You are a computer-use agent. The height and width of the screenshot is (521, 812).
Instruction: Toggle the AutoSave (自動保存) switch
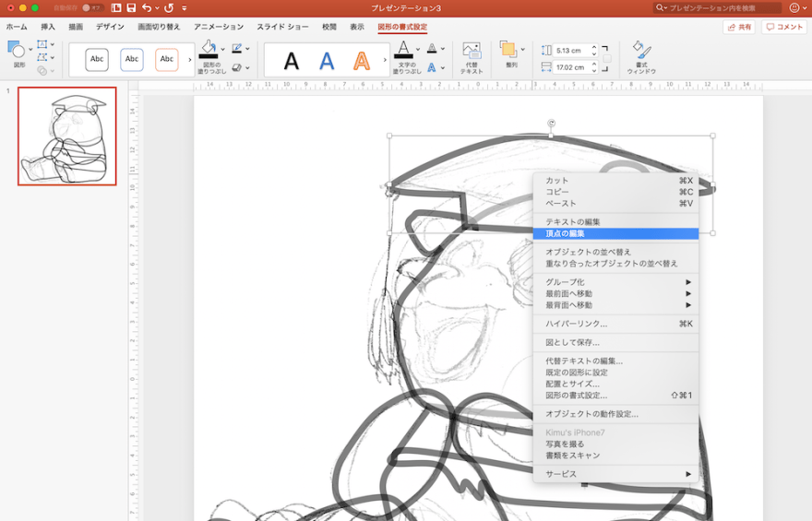pyautogui.click(x=90, y=7)
